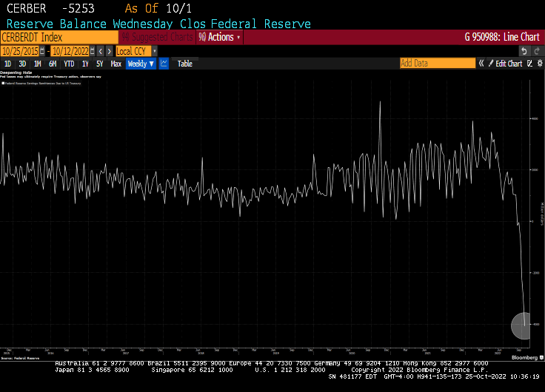Screen dimensions: 545x392
Task: Click the undo arrow icon
Action: click(524, 51)
